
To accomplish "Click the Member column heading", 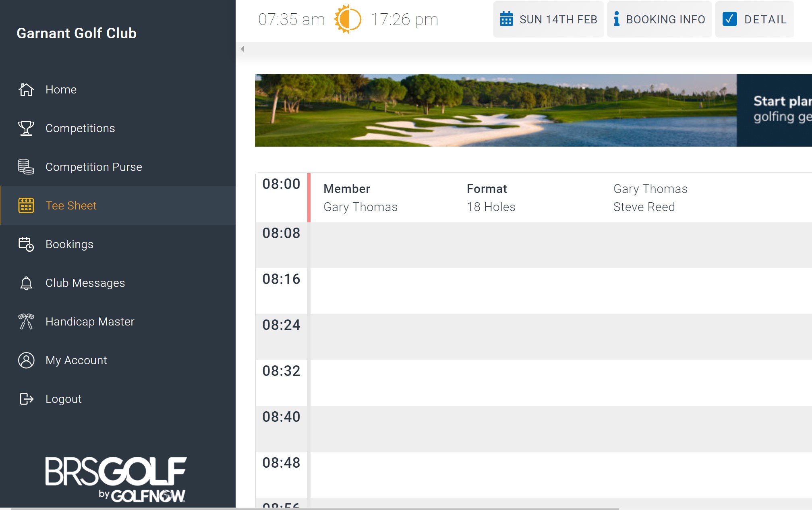I will [347, 189].
